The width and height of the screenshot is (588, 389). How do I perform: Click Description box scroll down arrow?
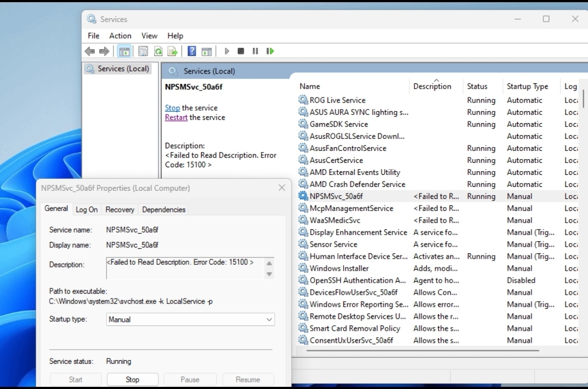(x=269, y=274)
